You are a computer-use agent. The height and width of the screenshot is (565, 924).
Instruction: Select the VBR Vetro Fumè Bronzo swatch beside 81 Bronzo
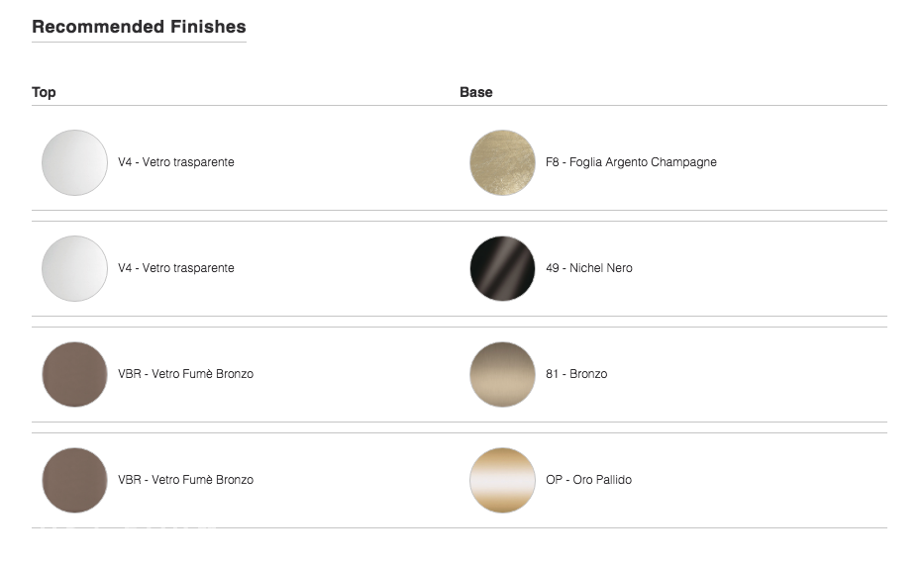(x=75, y=374)
